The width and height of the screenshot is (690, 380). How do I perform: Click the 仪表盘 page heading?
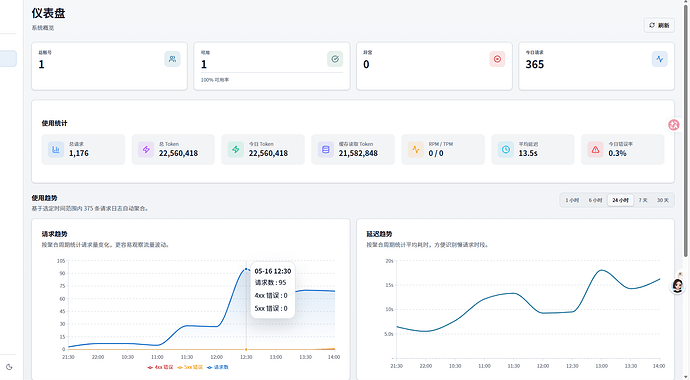(x=48, y=13)
